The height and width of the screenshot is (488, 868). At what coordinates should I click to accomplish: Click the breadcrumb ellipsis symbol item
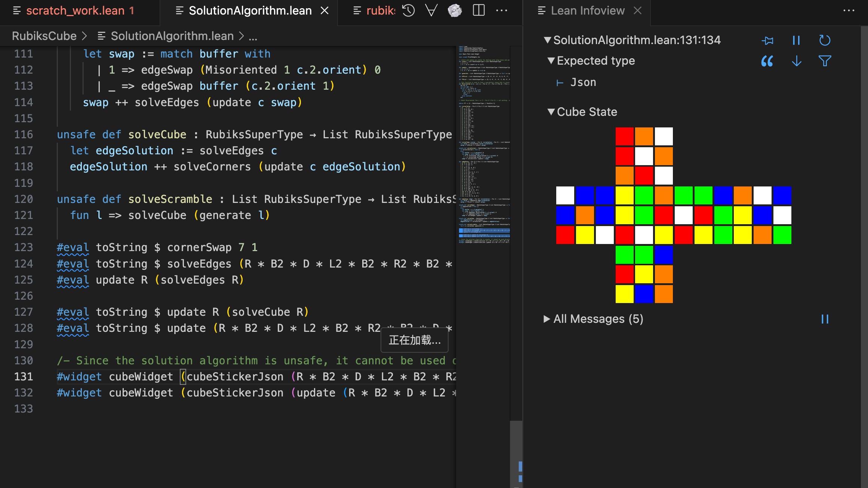[253, 36]
